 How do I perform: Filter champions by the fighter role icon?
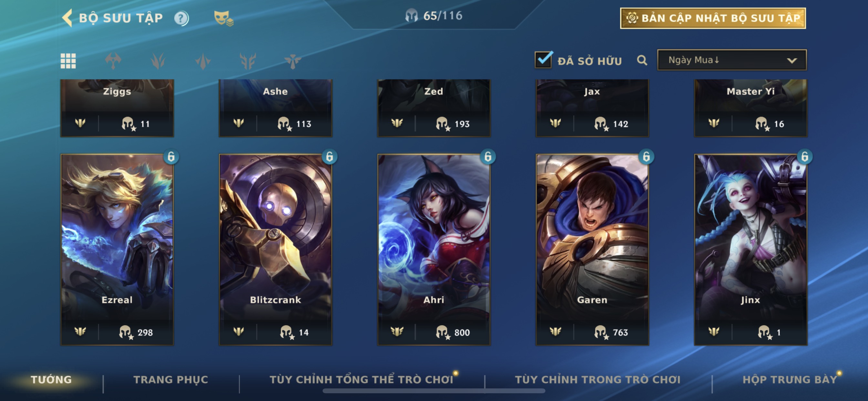[113, 61]
